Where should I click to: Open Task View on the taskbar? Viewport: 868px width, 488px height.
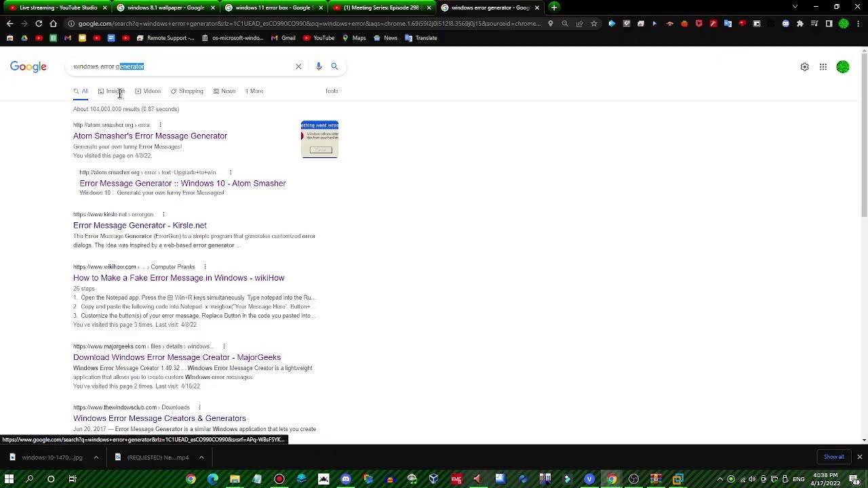(x=73, y=479)
